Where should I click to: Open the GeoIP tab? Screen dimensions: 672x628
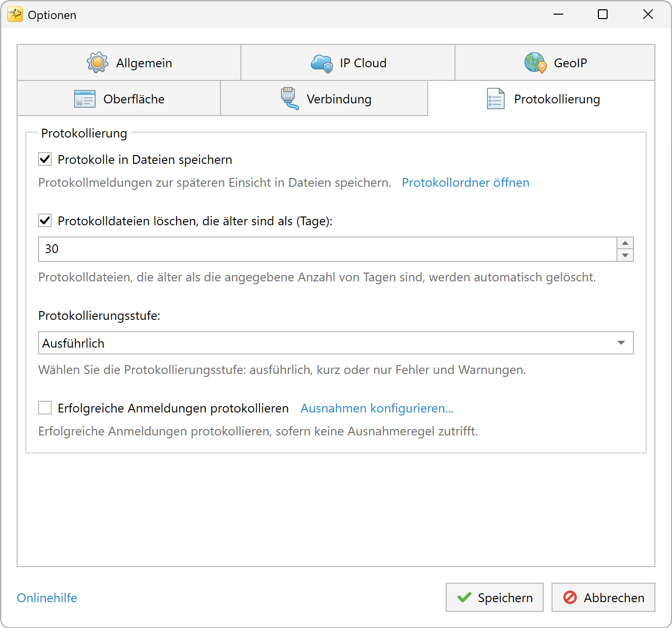(555, 62)
